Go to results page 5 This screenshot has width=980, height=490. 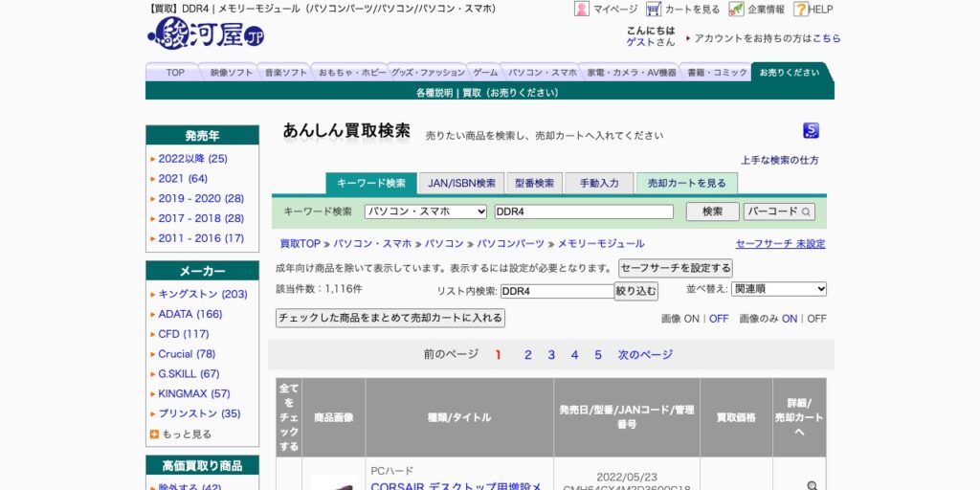pos(598,355)
